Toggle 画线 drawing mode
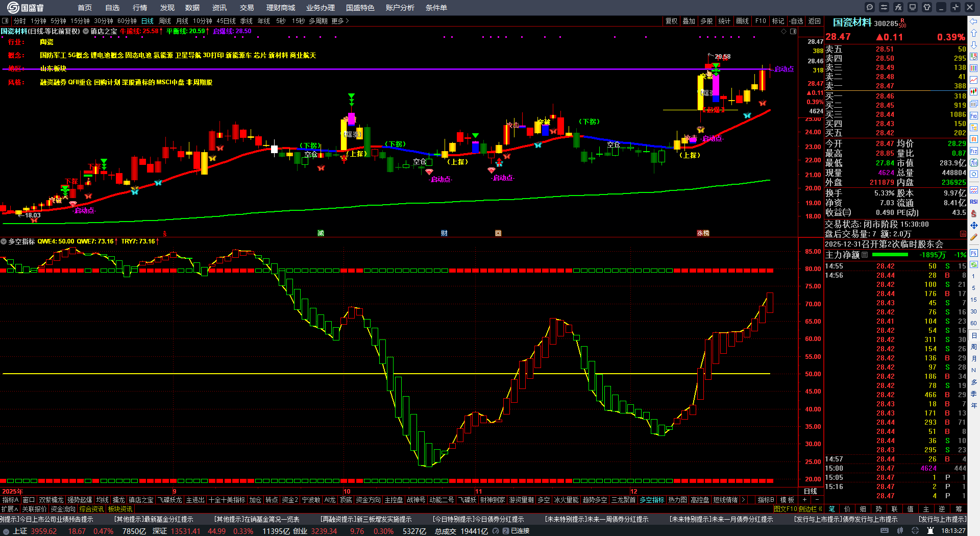Image resolution: width=980 pixels, height=536 pixels. [x=742, y=21]
